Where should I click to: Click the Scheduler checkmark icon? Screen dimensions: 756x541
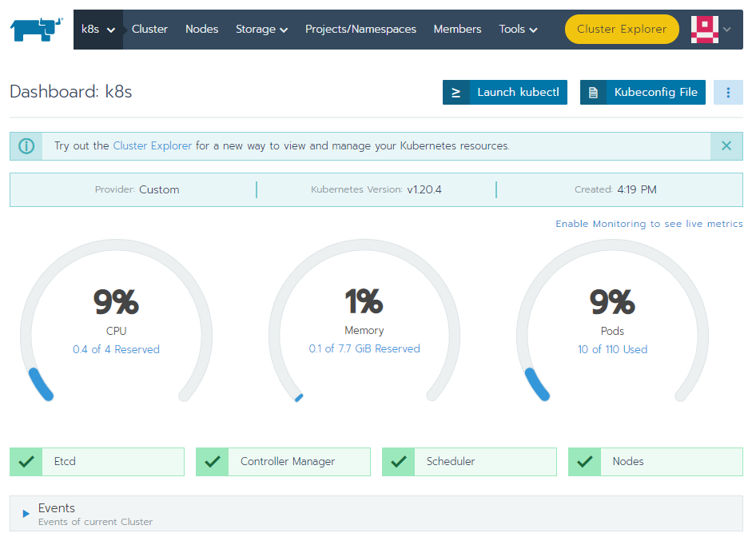click(398, 462)
